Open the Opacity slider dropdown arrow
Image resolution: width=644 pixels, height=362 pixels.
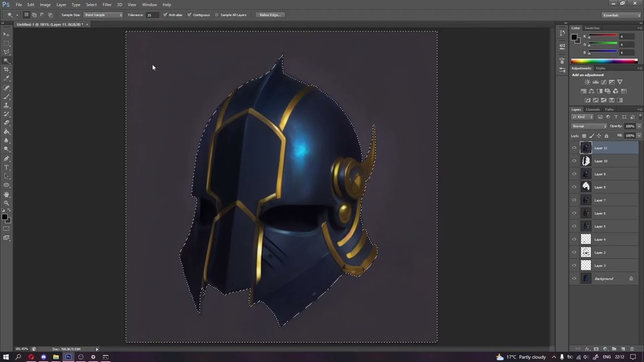(639, 126)
